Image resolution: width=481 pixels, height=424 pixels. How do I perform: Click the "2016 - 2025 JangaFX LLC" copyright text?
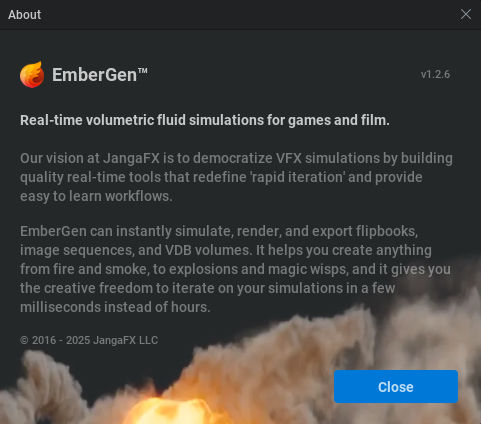tap(95, 340)
